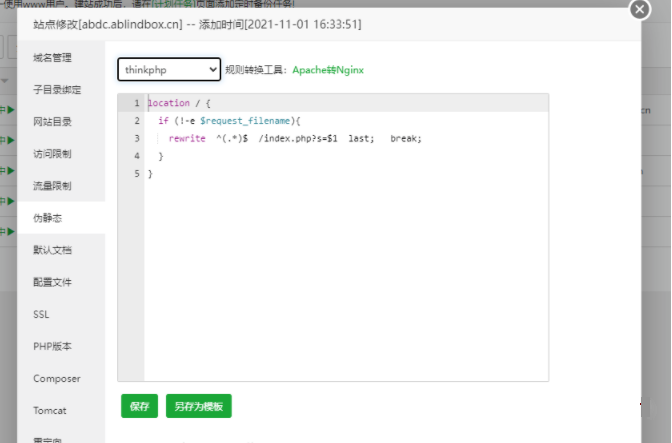Viewport: 672px width, 443px height.
Task: Open the 流量限制 settings tab
Action: (x=52, y=186)
